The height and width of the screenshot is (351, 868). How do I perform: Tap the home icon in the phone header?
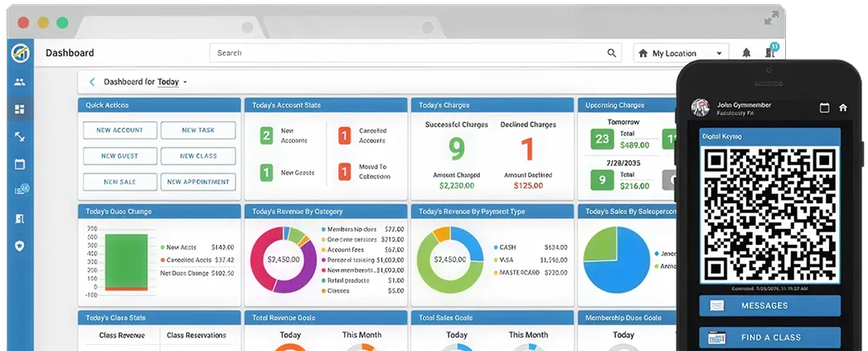click(x=843, y=108)
